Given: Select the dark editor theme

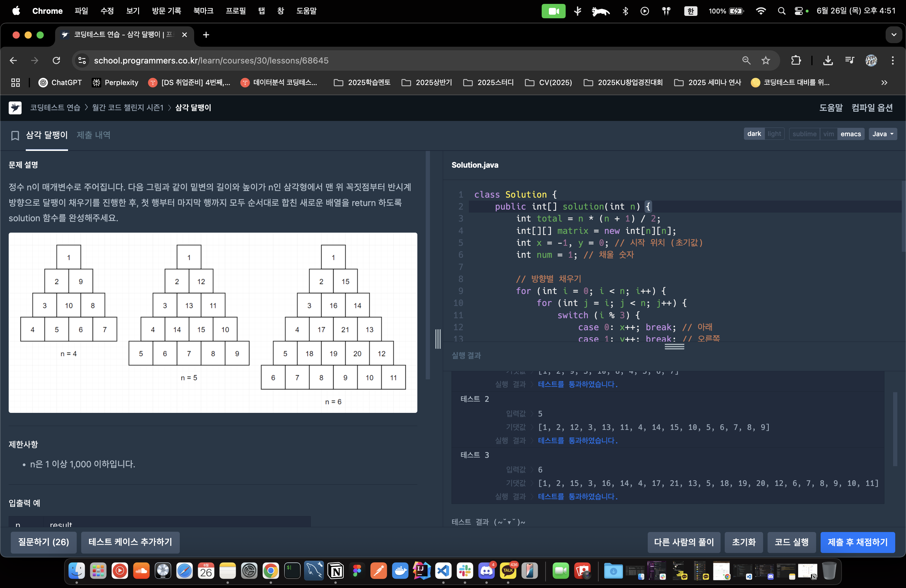Looking at the screenshot, I should [x=754, y=134].
